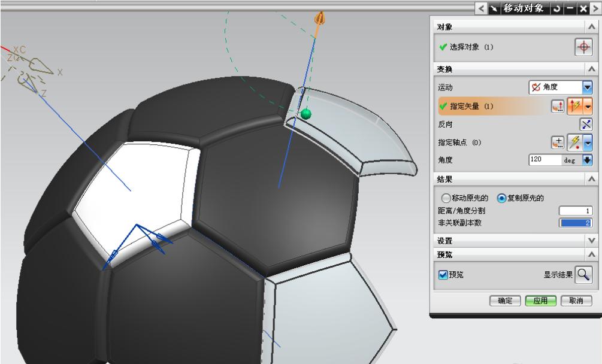
Task: Click the 确定 button to confirm
Action: pyautogui.click(x=504, y=301)
